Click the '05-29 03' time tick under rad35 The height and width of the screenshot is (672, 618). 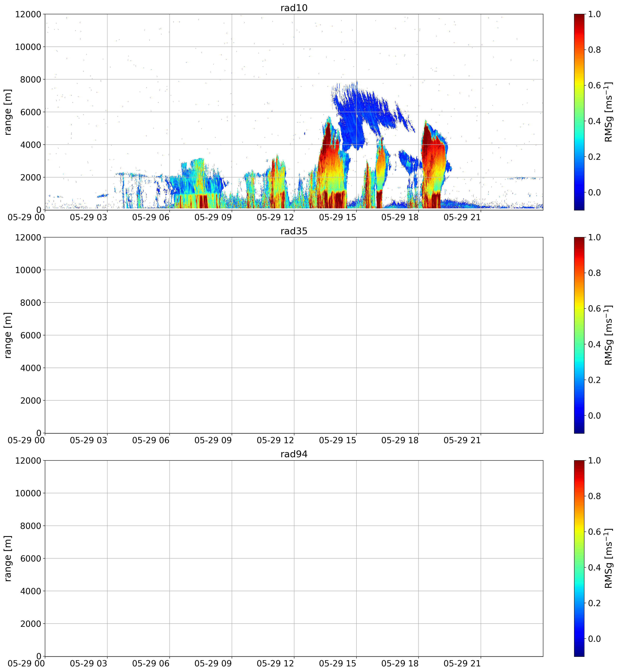click(89, 440)
